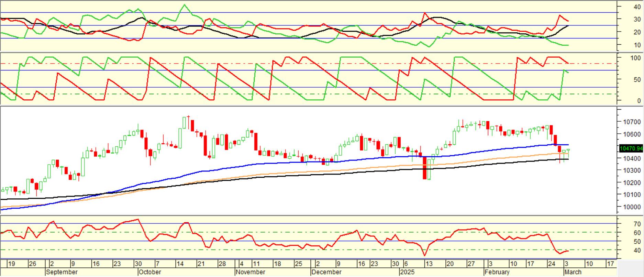Screen dimensions: 644x277
Task: Select the October month label on the time axis
Action: coord(150,272)
